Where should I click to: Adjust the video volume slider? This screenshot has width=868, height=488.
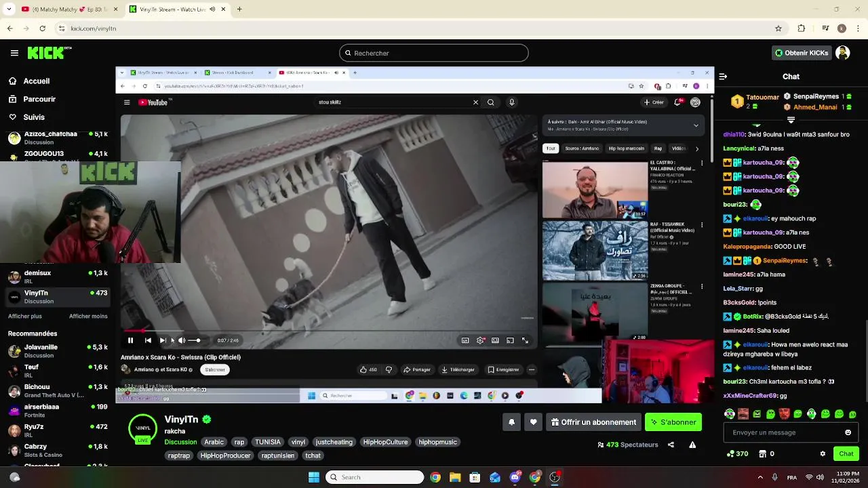tap(195, 340)
